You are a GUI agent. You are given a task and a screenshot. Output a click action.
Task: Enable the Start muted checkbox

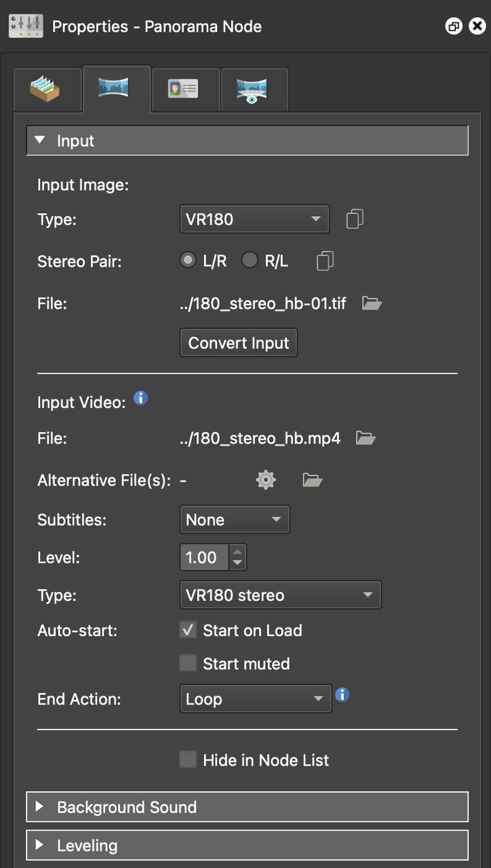[188, 663]
